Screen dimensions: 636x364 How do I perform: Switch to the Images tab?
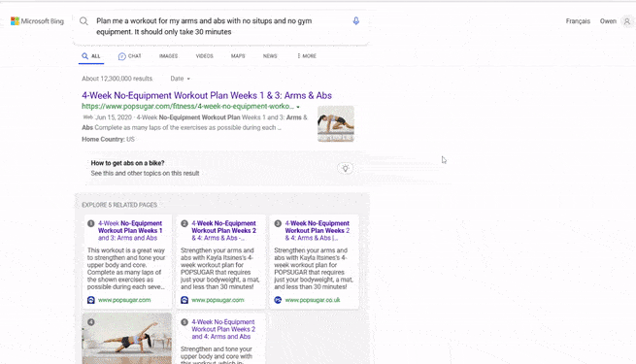pos(168,56)
